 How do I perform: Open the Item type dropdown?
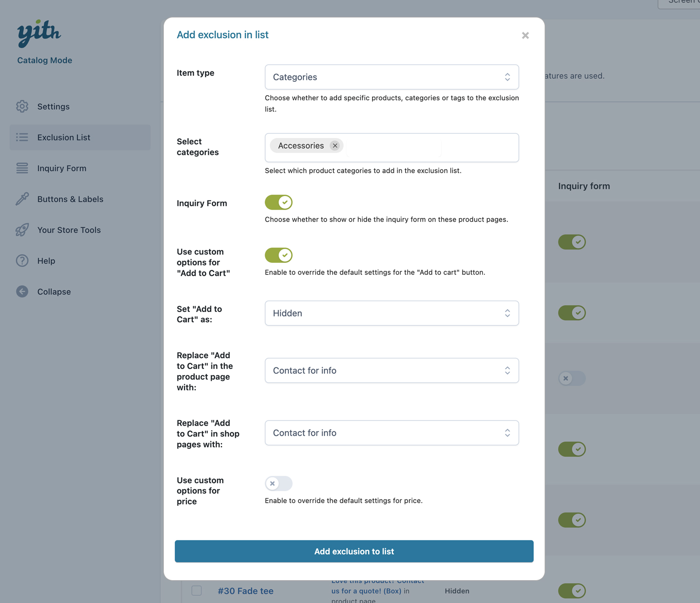[x=392, y=77]
